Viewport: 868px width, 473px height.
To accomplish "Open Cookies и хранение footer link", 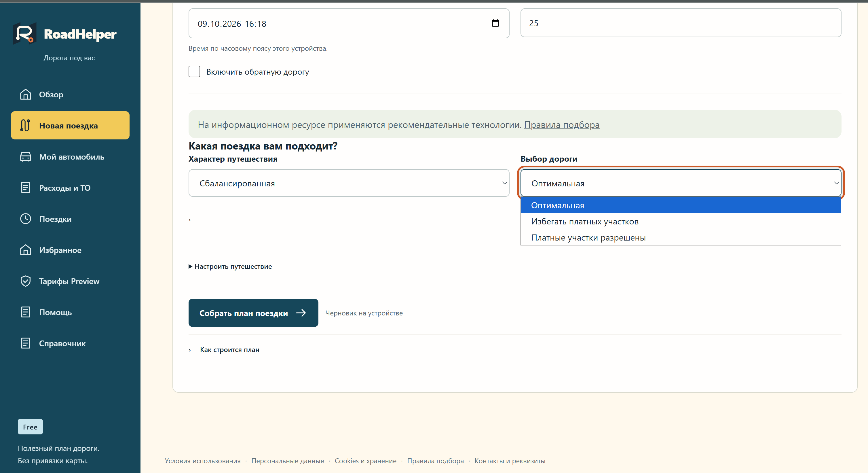I will (365, 461).
